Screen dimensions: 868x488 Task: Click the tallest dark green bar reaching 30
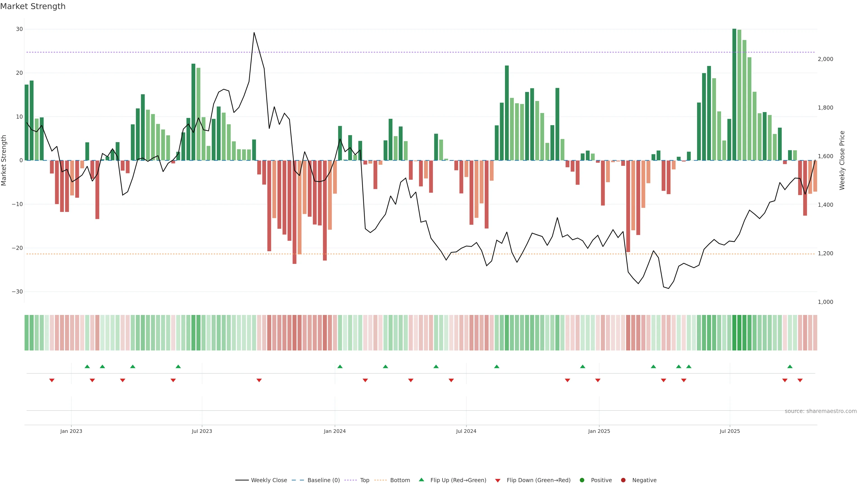point(734,94)
